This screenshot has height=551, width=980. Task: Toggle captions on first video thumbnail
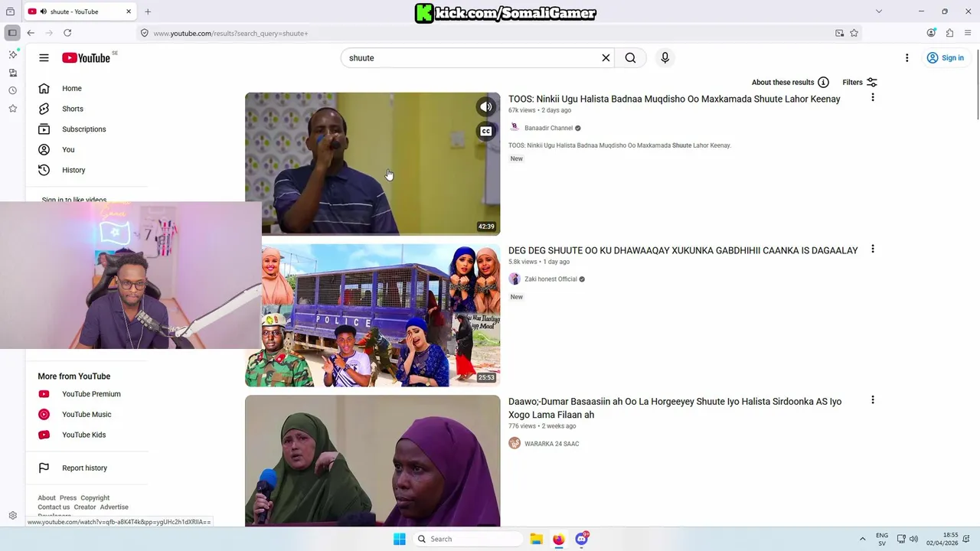[485, 132]
